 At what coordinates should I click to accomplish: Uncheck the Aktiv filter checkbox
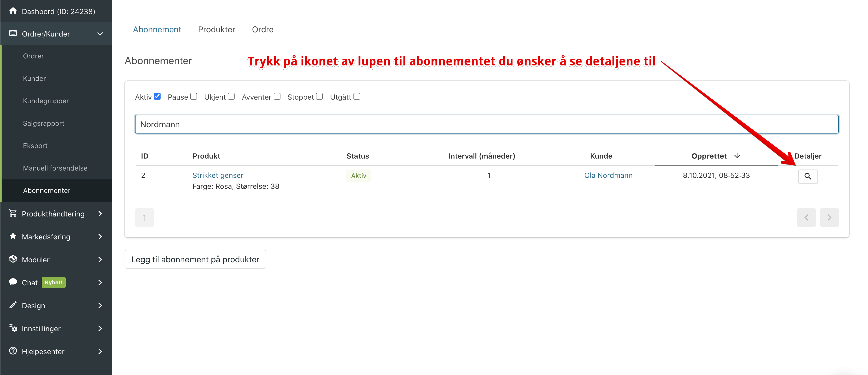click(157, 96)
